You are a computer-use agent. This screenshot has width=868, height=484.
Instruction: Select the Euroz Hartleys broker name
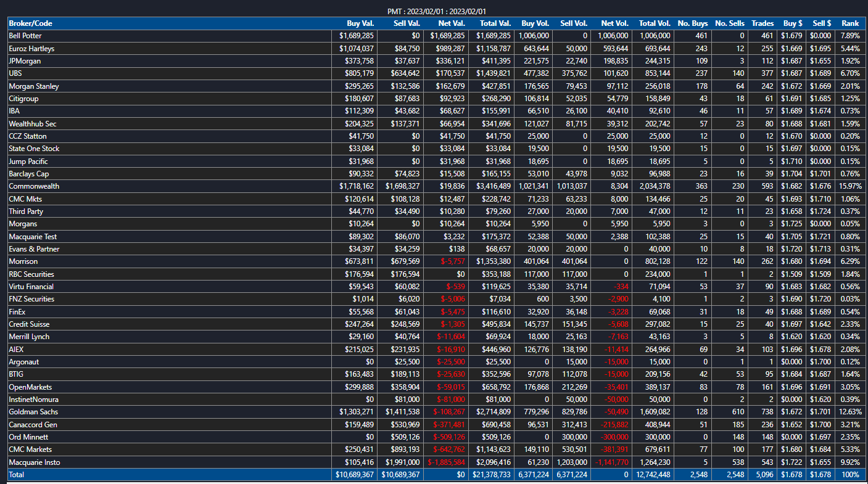click(x=31, y=49)
